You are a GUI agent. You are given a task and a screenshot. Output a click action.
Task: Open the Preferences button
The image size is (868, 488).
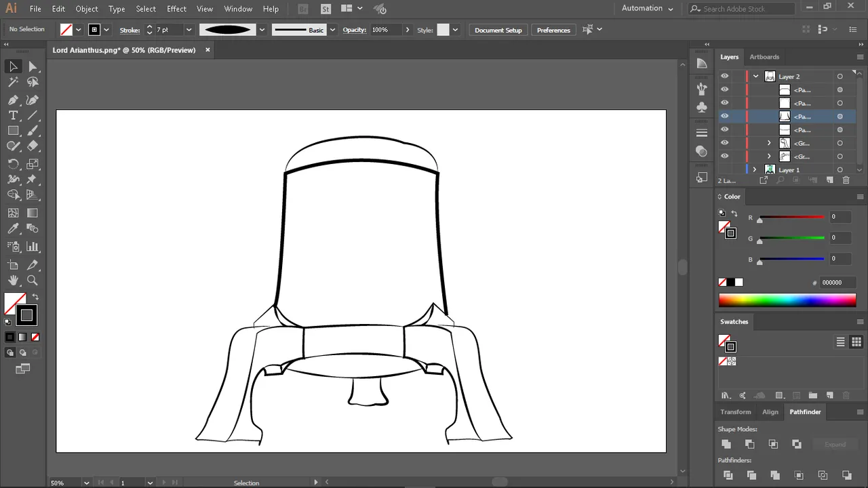553,30
